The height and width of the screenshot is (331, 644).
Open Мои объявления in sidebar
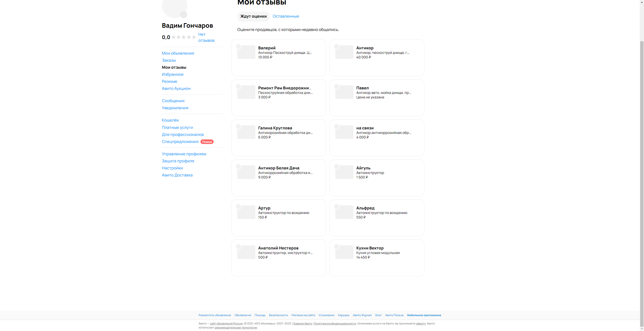(178, 53)
